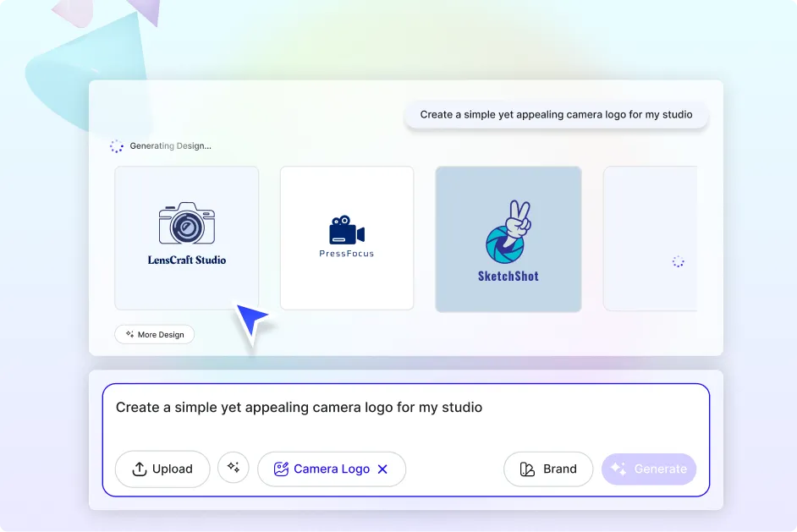
Task: Click the sparkle icon in More Design
Action: point(129,335)
